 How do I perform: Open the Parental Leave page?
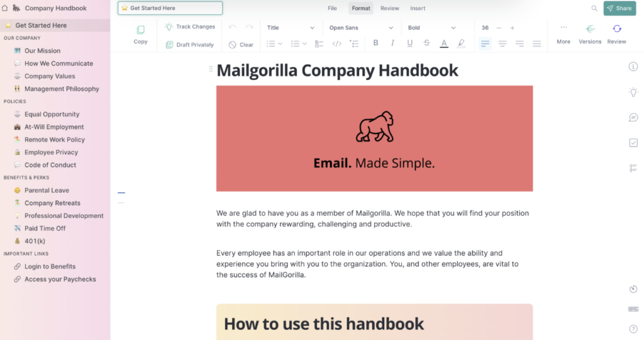47,190
